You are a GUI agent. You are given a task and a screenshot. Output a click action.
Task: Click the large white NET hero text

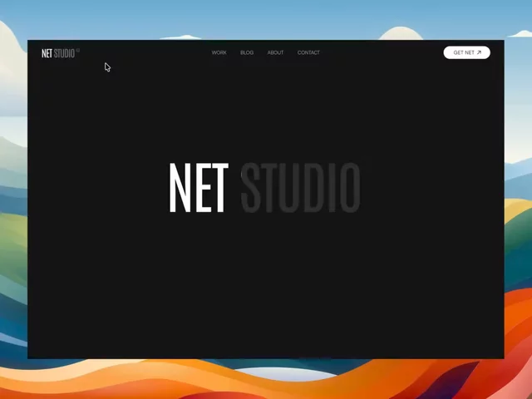(x=199, y=188)
